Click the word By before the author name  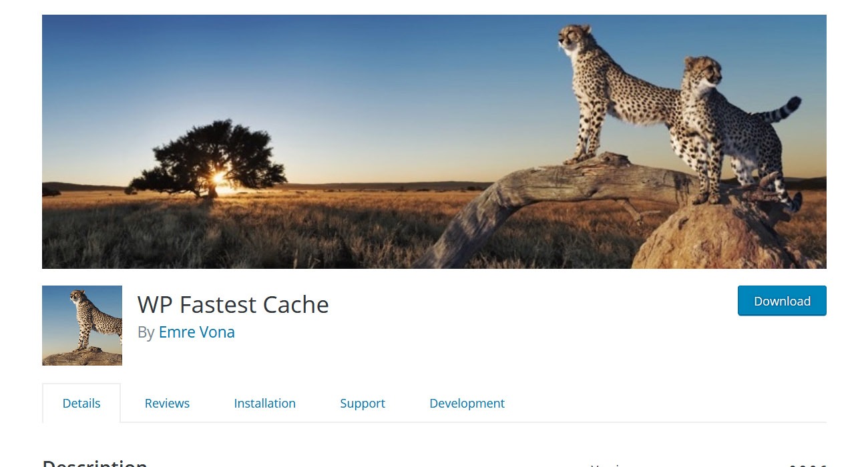146,332
